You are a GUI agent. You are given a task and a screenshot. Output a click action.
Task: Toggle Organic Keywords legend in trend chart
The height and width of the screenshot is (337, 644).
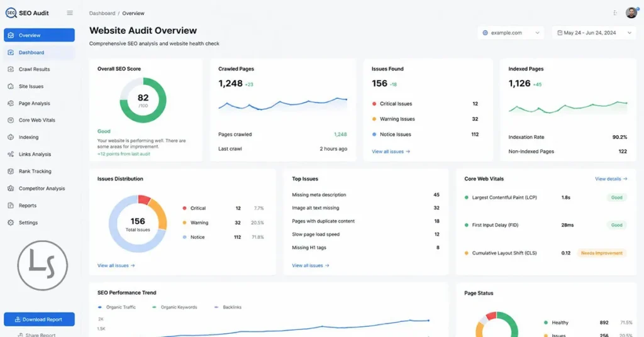(x=175, y=307)
